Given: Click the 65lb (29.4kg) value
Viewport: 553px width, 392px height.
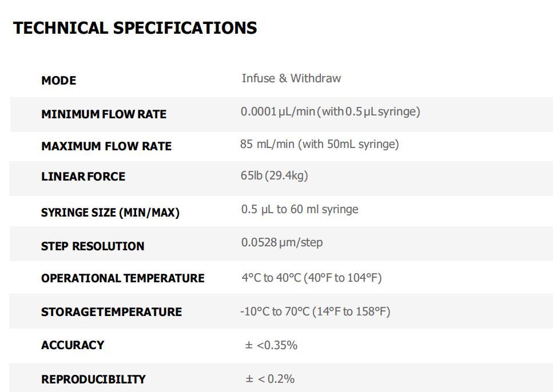Looking at the screenshot, I should tap(274, 175).
